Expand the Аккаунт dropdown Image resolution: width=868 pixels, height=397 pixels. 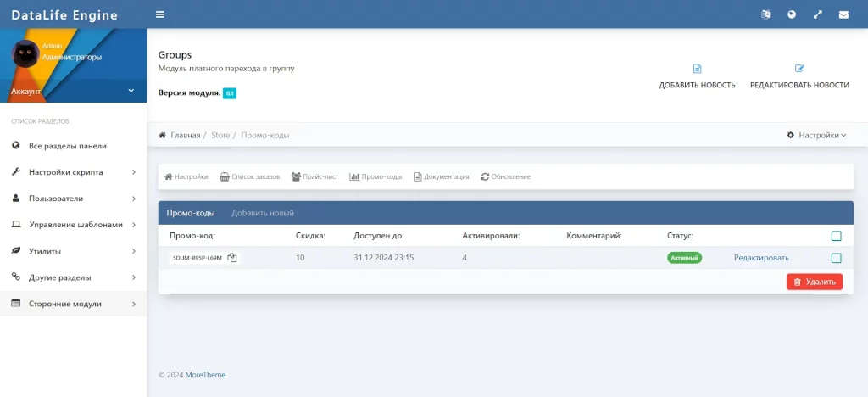pyautogui.click(x=73, y=91)
